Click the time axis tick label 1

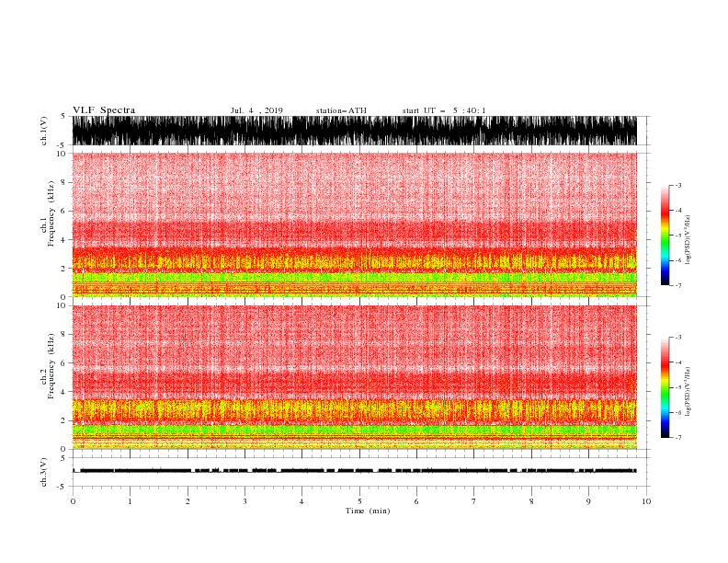(130, 501)
